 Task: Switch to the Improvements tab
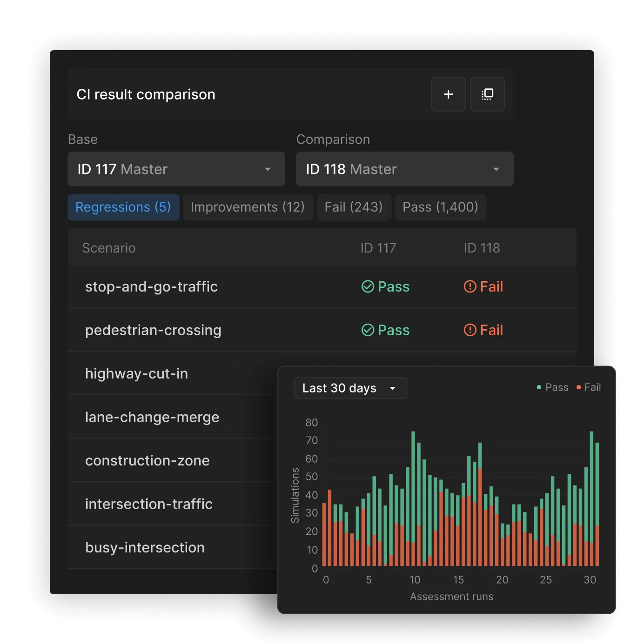(x=248, y=207)
